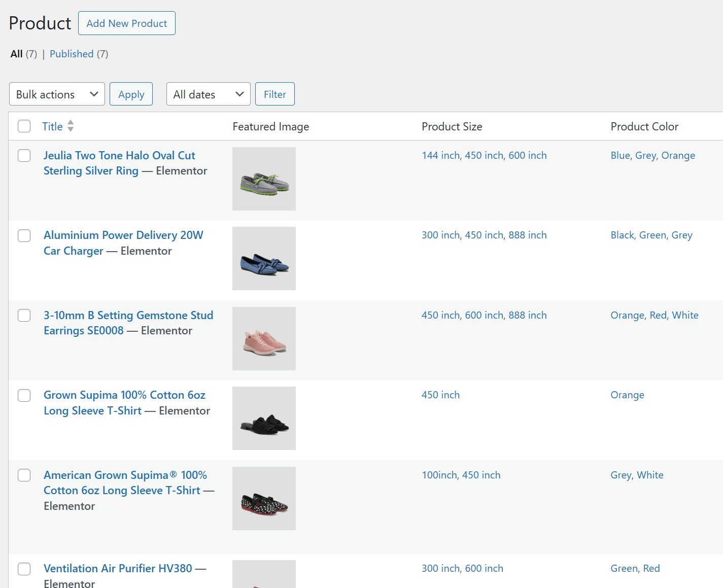Click the Title column sort arrows icon
Screen dimensions: 723x588
tap(71, 126)
